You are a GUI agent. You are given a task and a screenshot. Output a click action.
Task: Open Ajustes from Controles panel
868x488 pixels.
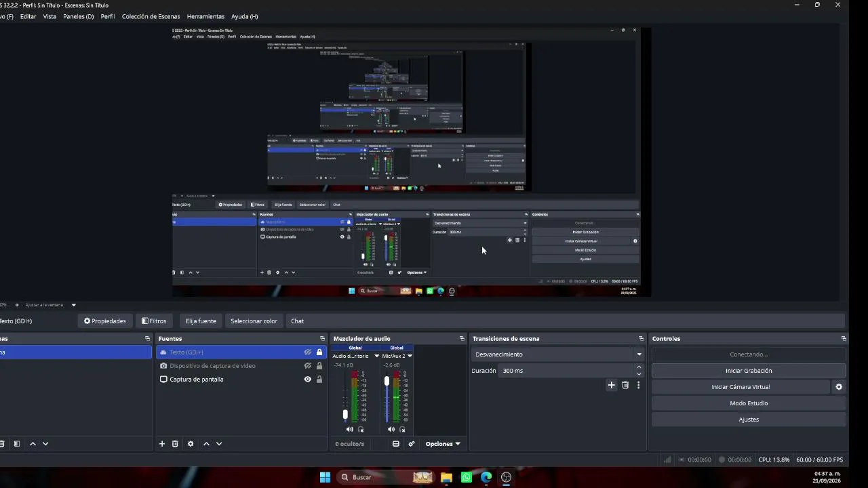click(x=749, y=420)
